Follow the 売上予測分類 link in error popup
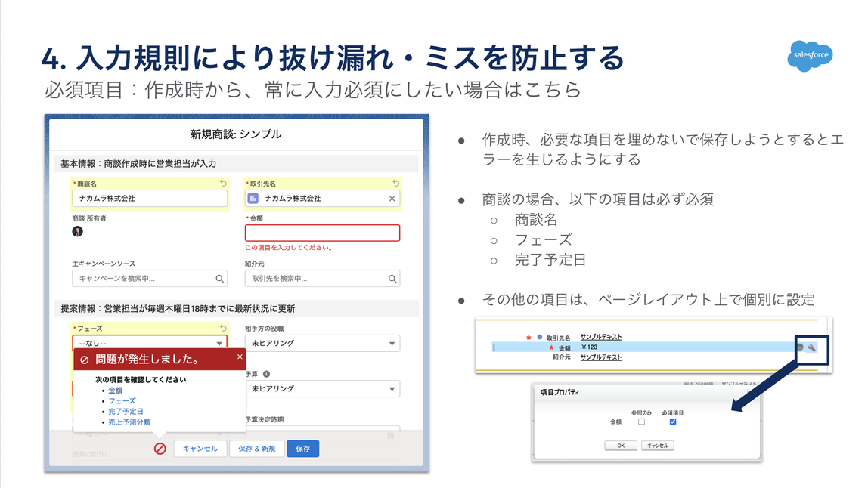The height and width of the screenshot is (488, 868). point(129,422)
